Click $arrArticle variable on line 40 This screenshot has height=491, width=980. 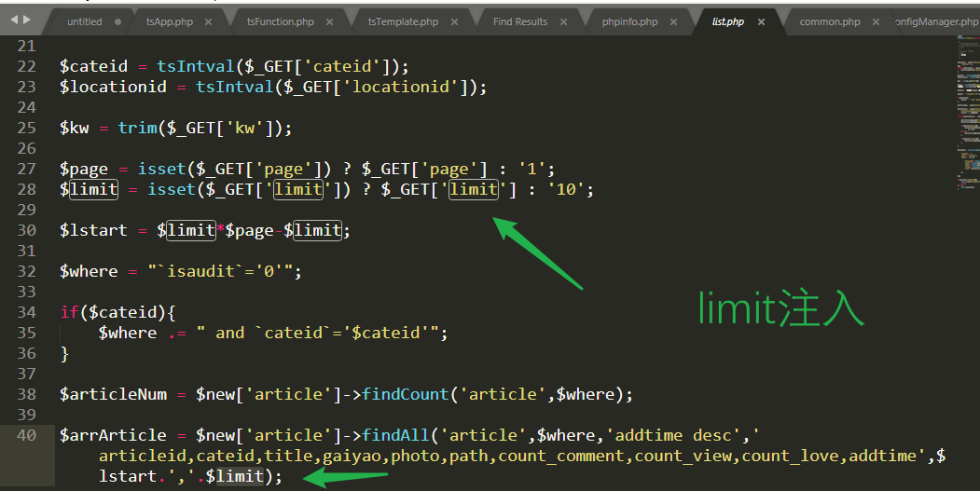(113, 435)
